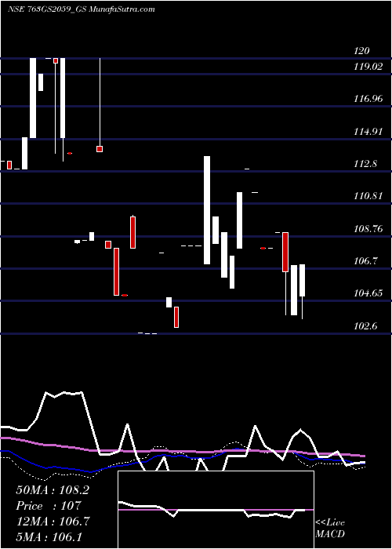Screen dimensions: 392x549
Task: Click the 119.02 price level label
Action: (368, 67)
